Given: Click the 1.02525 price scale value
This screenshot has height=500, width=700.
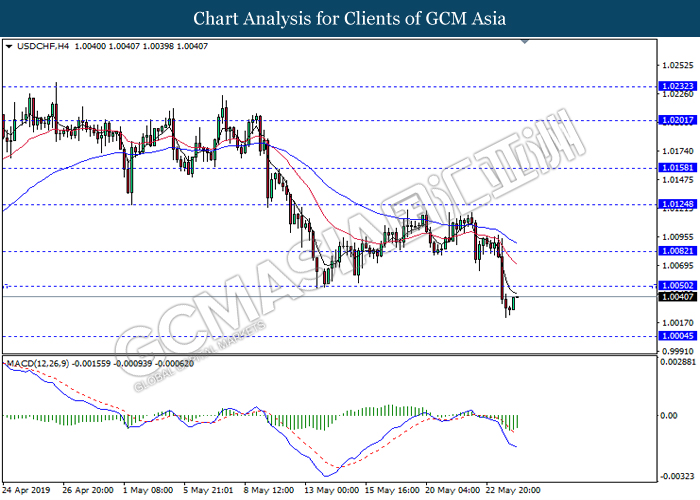Looking at the screenshot, I should coord(678,66).
